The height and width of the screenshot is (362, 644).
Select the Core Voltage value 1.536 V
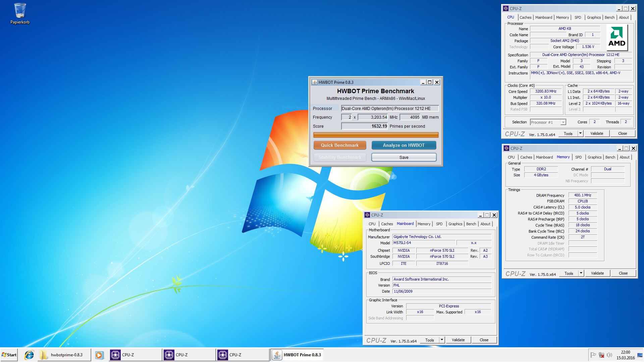[x=588, y=47]
